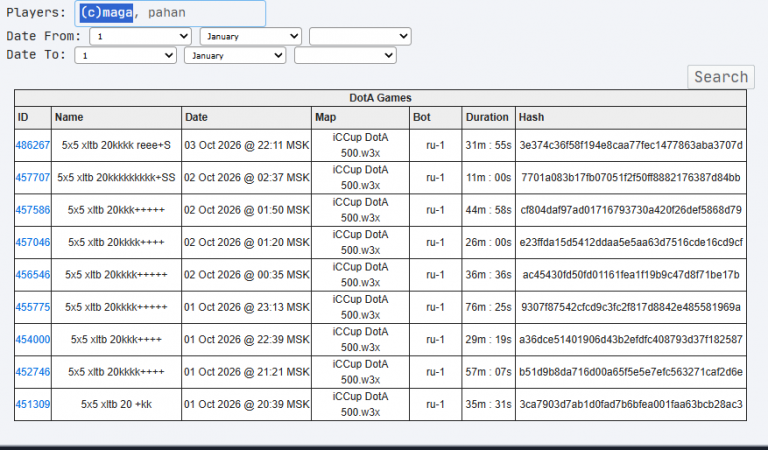Click date '01 Oct 2026 @ 22:39 MSK'
This screenshot has width=768, height=450.
tap(246, 339)
